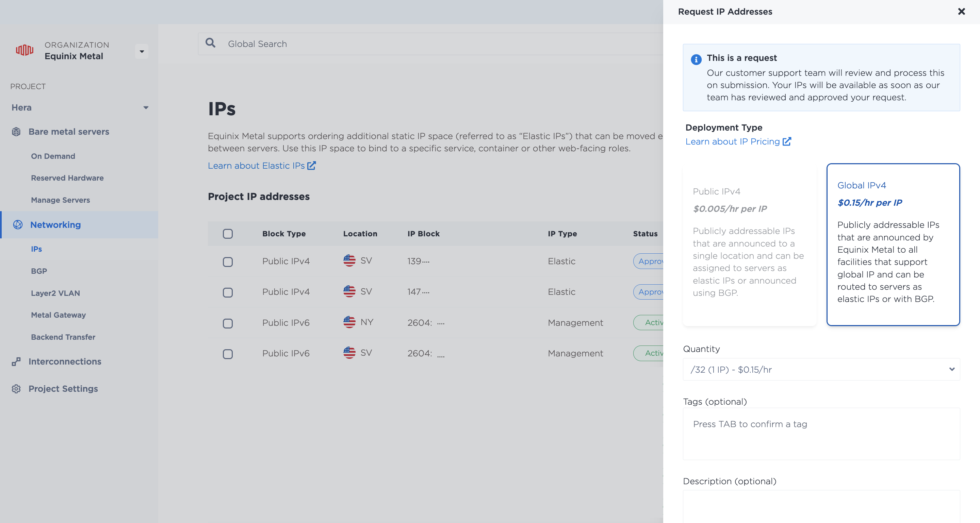
Task: Open Interconnections section
Action: (65, 361)
